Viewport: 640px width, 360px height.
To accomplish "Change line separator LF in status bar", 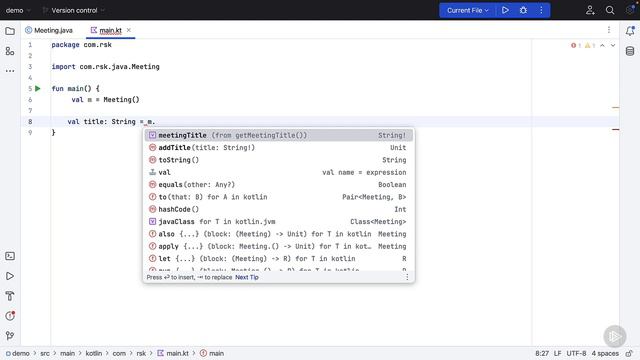I will tap(557, 353).
